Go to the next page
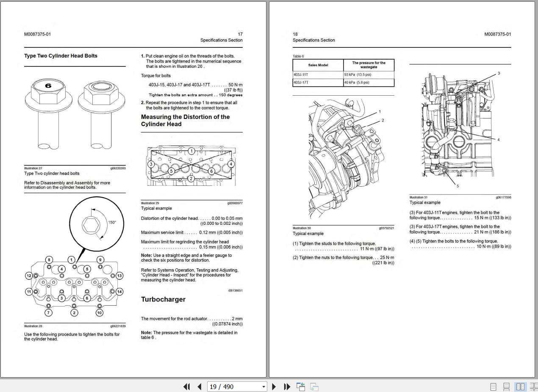 [274, 386]
